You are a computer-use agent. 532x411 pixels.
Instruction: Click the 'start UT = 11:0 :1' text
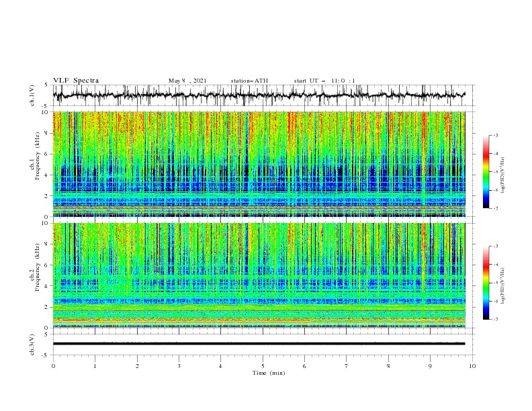point(324,81)
